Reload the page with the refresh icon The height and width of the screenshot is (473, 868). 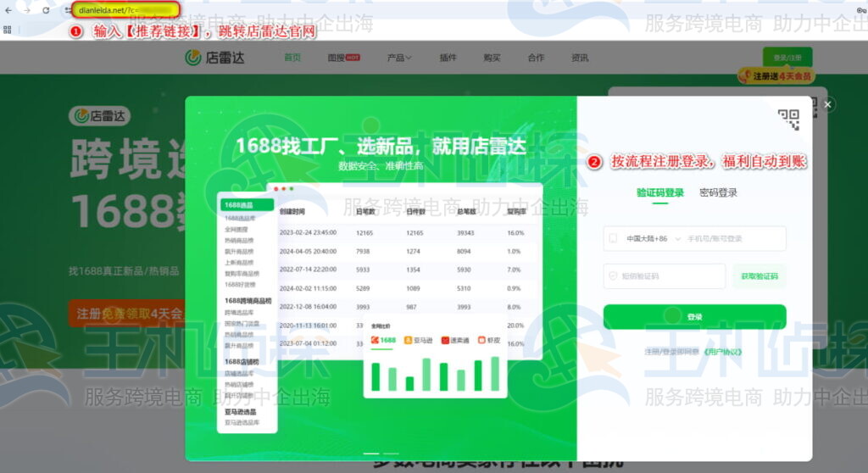pos(46,10)
